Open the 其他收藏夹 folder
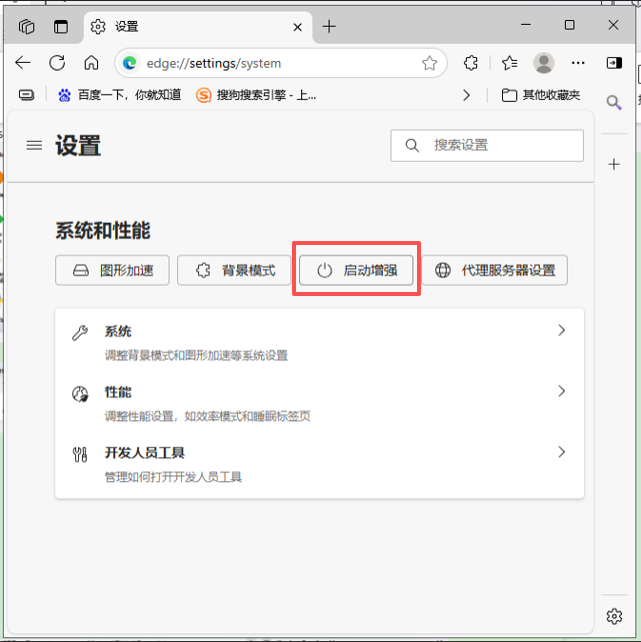 541,95
